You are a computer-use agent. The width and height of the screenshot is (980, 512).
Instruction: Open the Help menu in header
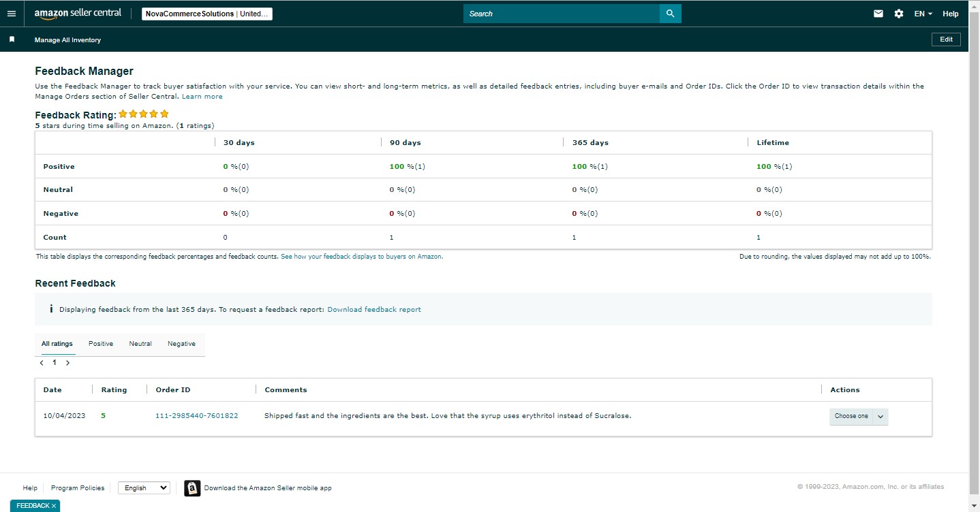[951, 14]
